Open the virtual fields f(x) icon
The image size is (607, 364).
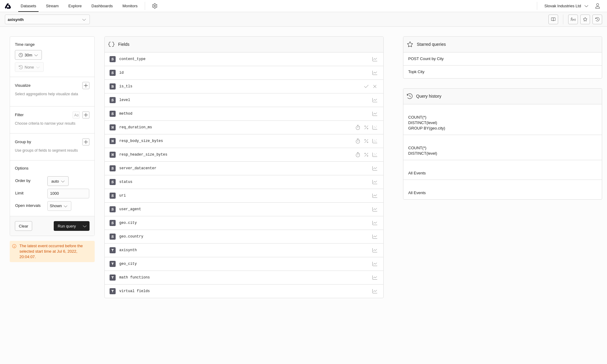[573, 19]
